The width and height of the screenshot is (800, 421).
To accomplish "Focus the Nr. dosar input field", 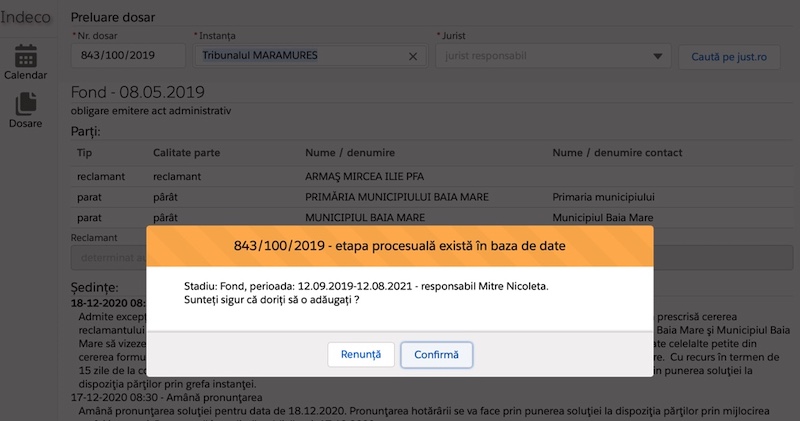I will [127, 57].
